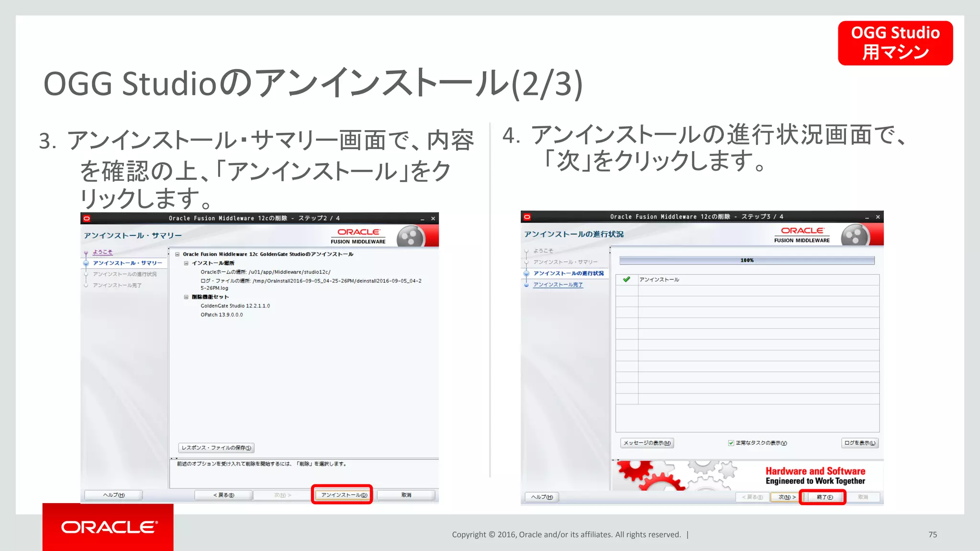This screenshot has height=551, width=980.
Task: Click 次(N)> in Step 3/4 window
Action: pos(785,497)
